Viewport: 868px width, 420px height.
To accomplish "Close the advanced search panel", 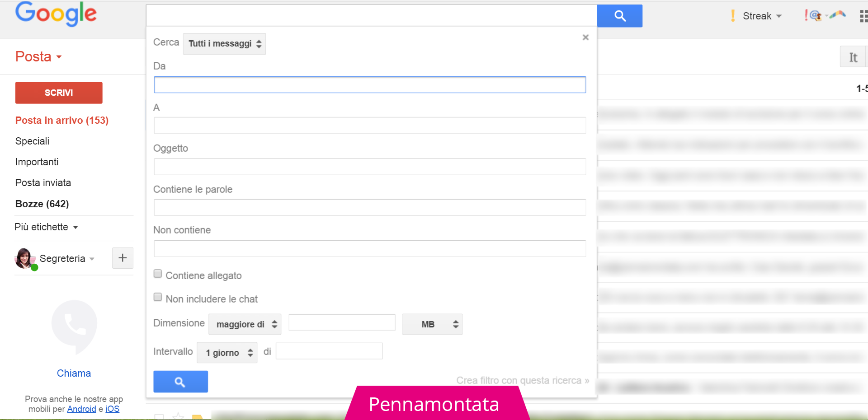I will [x=585, y=37].
